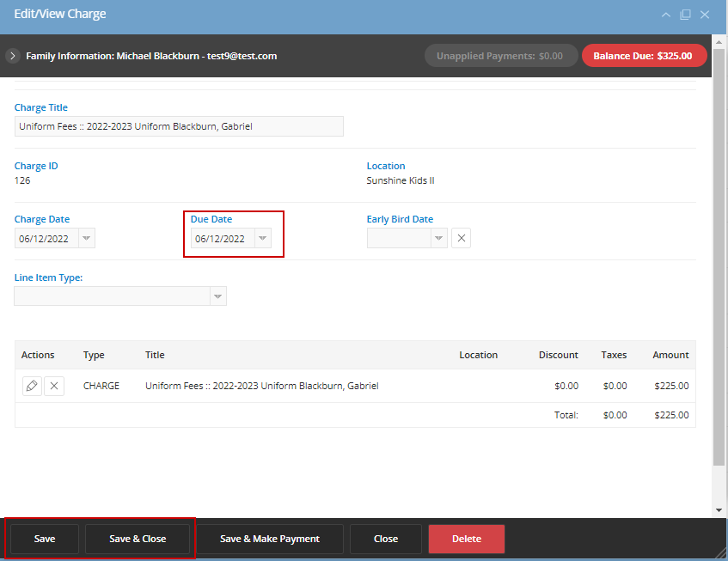Click the line item title Uniform Fees in the table

(x=262, y=386)
